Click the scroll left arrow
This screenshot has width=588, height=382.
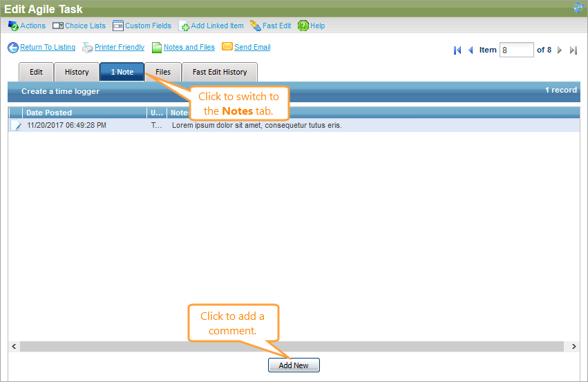(x=14, y=346)
